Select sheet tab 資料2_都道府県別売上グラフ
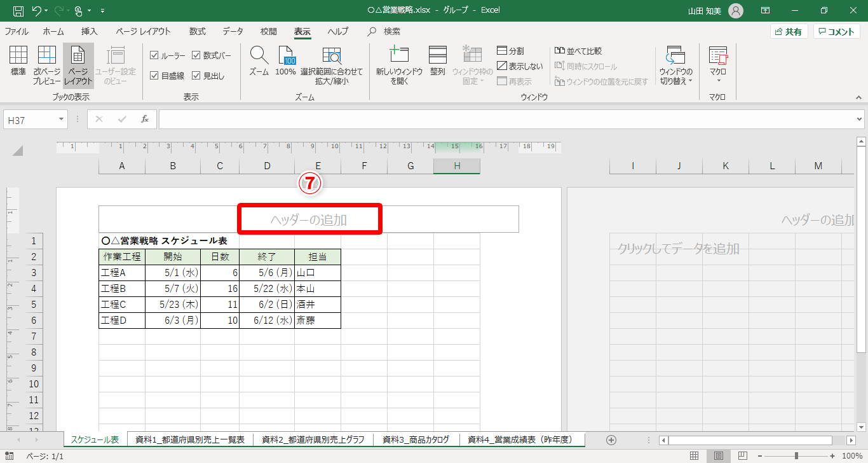Screen dimensions: 868x463 [x=313, y=439]
